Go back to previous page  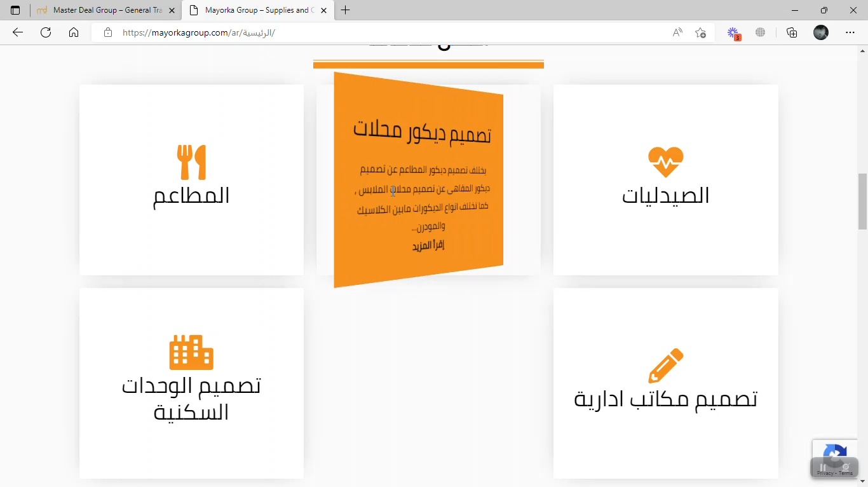tap(18, 32)
